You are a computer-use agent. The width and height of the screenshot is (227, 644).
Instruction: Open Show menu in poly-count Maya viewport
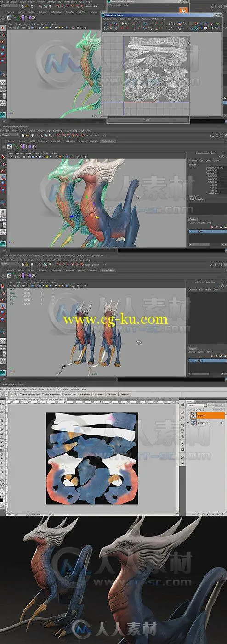(x=36, y=283)
